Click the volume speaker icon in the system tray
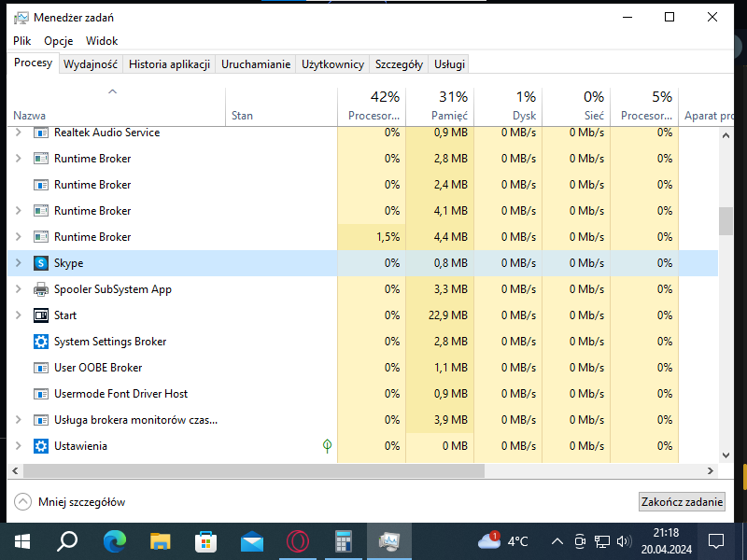The height and width of the screenshot is (560, 747). (624, 541)
